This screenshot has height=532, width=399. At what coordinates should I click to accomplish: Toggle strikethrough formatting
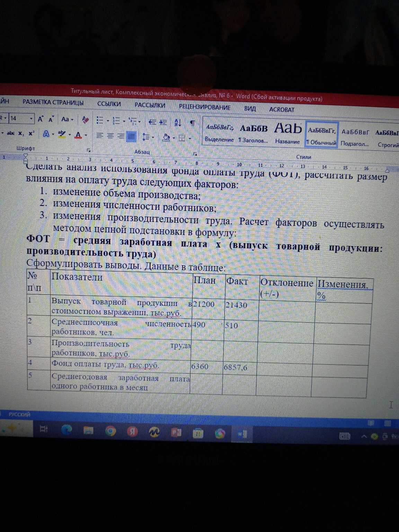pos(10,134)
